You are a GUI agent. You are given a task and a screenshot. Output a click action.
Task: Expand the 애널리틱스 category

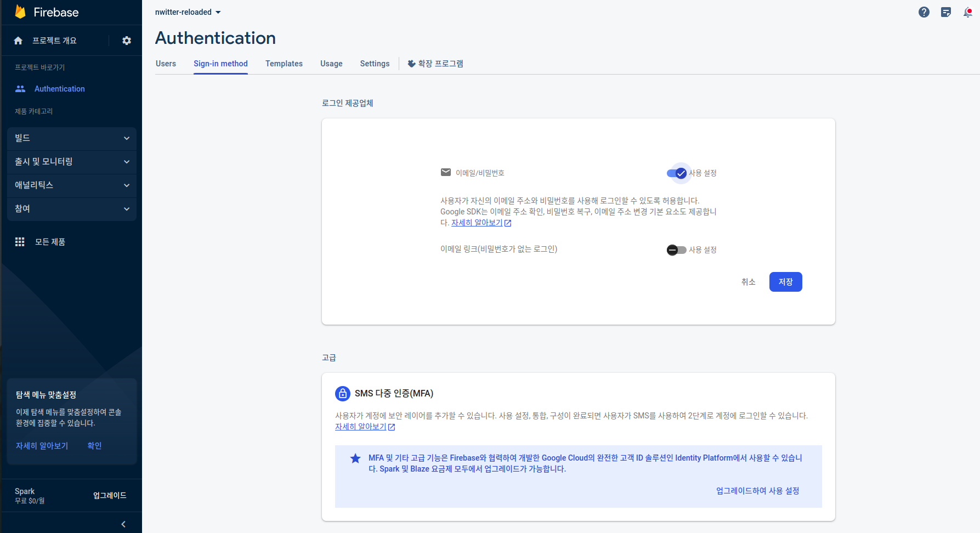pyautogui.click(x=72, y=185)
